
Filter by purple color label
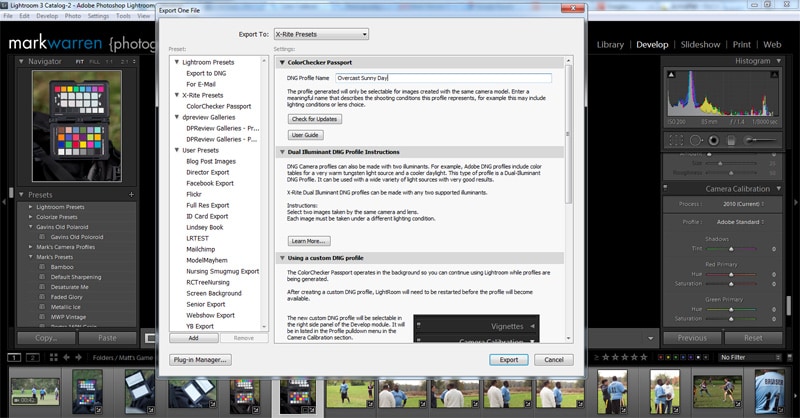(x=691, y=357)
